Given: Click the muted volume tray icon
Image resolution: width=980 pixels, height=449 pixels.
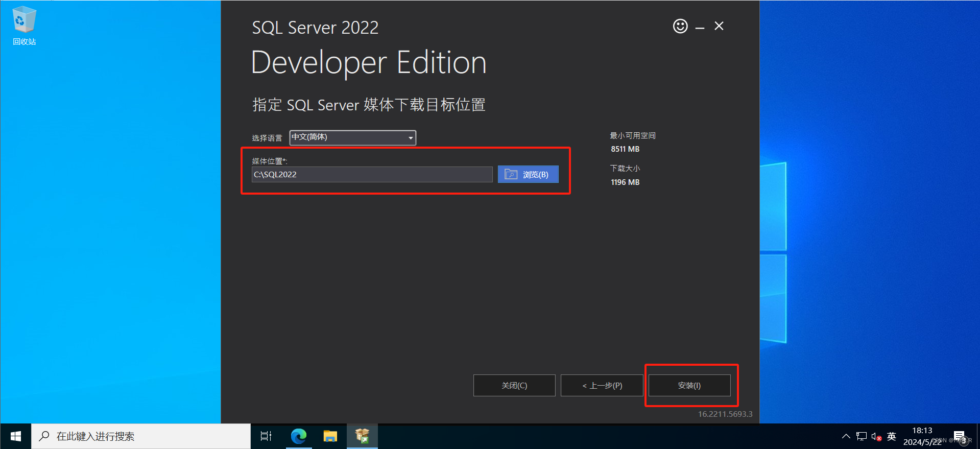Looking at the screenshot, I should [876, 437].
